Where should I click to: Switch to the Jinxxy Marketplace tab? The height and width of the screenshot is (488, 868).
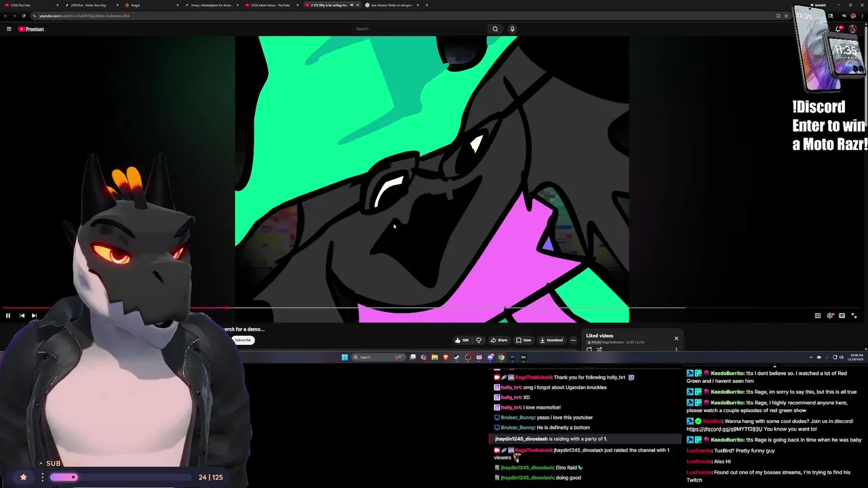point(212,5)
